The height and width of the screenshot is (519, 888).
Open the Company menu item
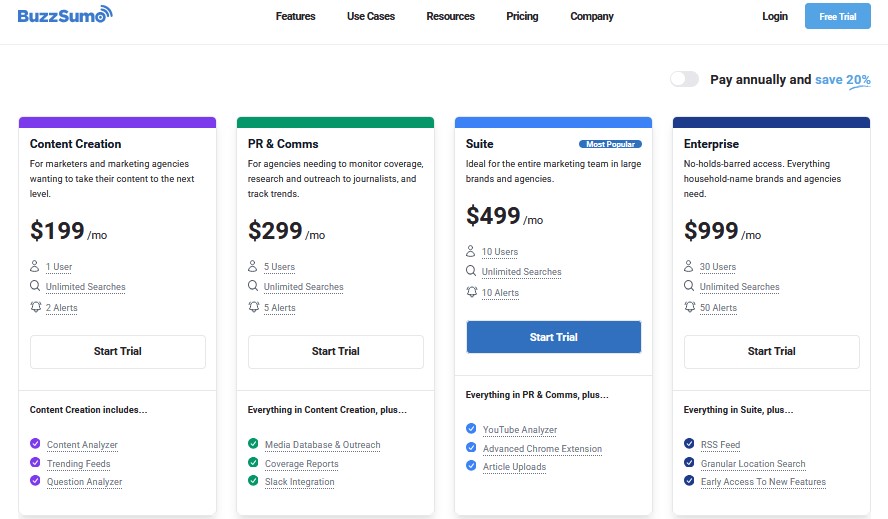click(x=592, y=17)
